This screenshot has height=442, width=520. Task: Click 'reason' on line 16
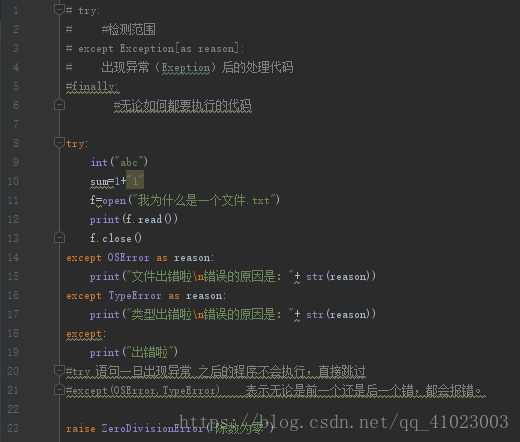[205, 296]
